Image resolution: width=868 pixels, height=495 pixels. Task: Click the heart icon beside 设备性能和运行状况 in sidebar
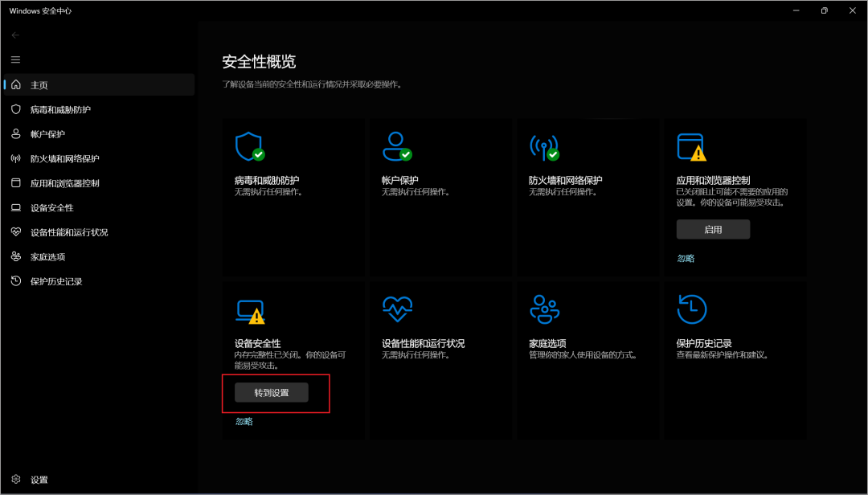16,232
